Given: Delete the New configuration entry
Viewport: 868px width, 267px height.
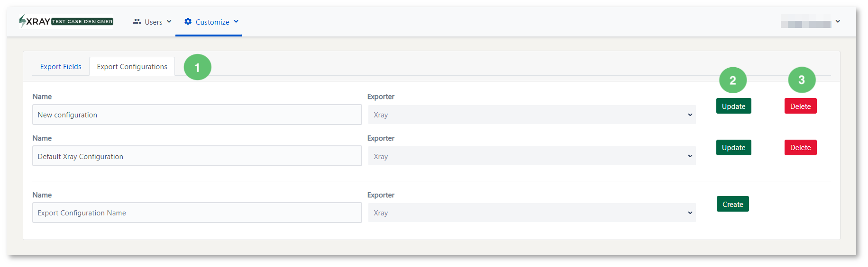Looking at the screenshot, I should click(801, 106).
